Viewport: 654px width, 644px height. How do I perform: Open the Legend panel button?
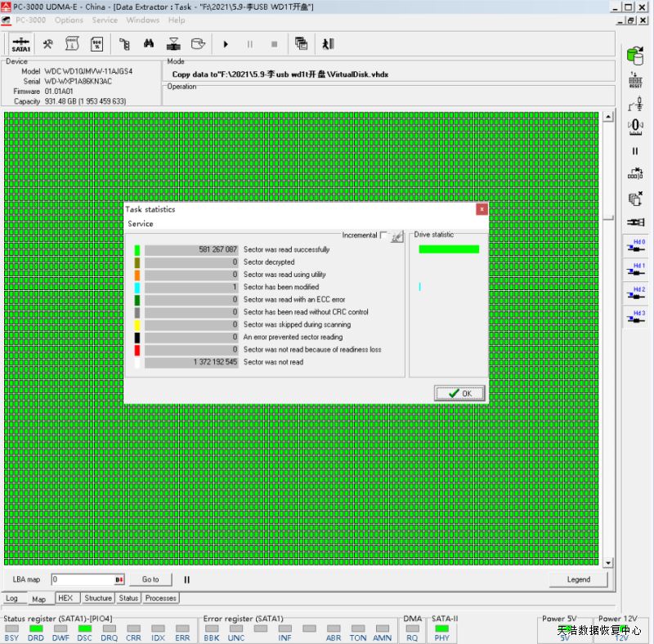tap(578, 579)
